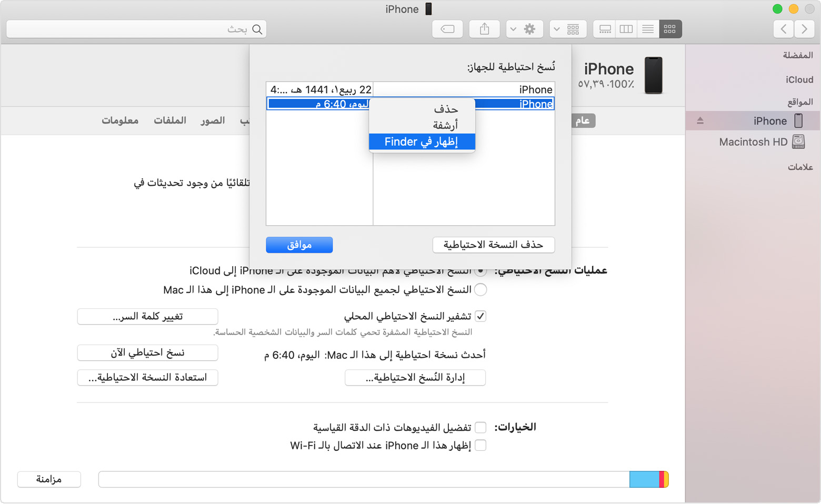821x504 pixels.
Task: Enable تفضيل الفيديوهات ذات الدقة القياسية checkbox
Action: [x=480, y=427]
